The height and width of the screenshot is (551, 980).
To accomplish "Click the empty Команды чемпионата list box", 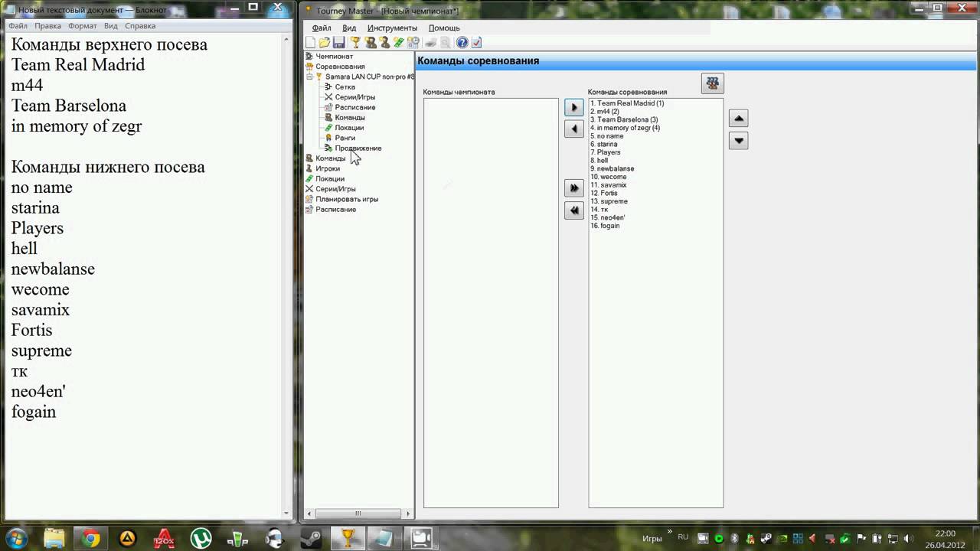I will [491, 303].
